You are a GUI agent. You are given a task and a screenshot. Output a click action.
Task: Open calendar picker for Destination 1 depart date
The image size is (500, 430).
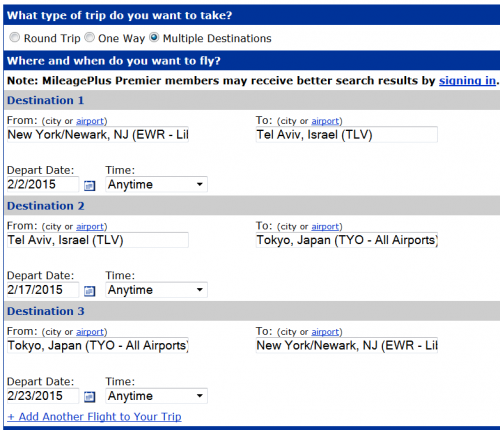coord(89,185)
